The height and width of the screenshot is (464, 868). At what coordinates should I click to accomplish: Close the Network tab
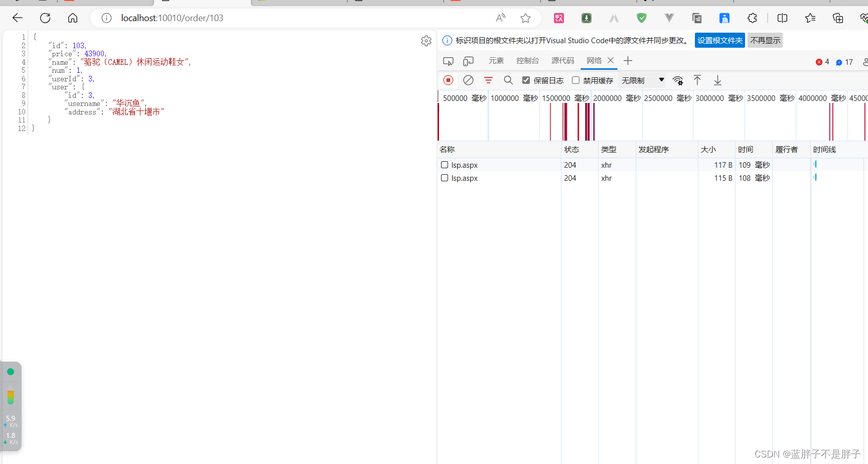coord(611,60)
